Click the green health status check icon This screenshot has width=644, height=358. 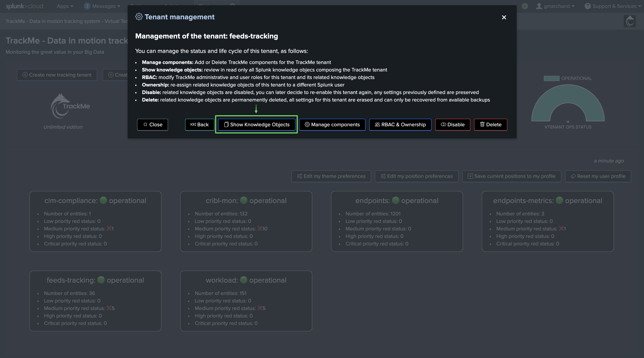point(525,6)
